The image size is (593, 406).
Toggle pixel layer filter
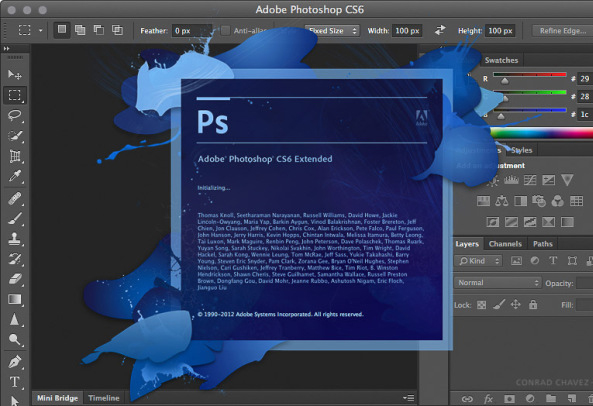(516, 260)
